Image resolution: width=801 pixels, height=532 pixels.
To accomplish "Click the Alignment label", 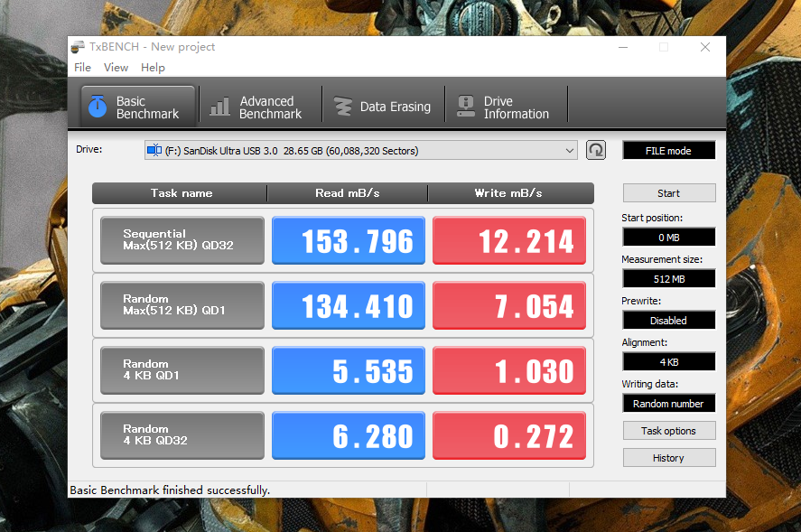I will (x=644, y=342).
